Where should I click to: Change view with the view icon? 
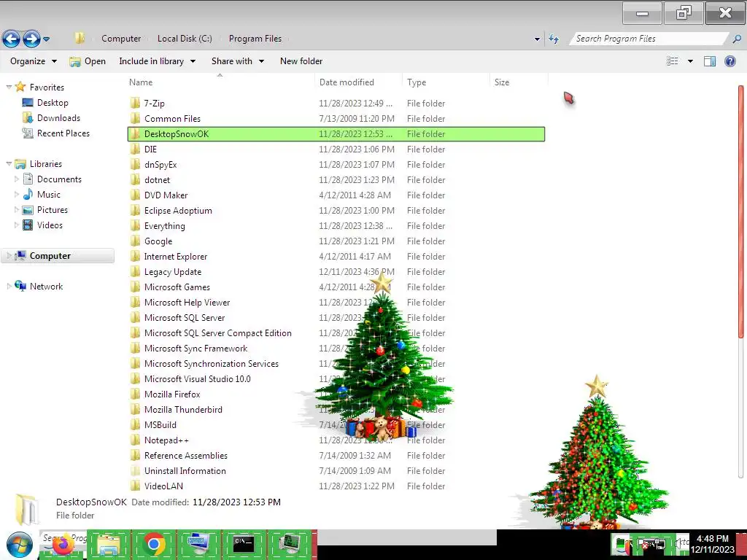pyautogui.click(x=672, y=61)
